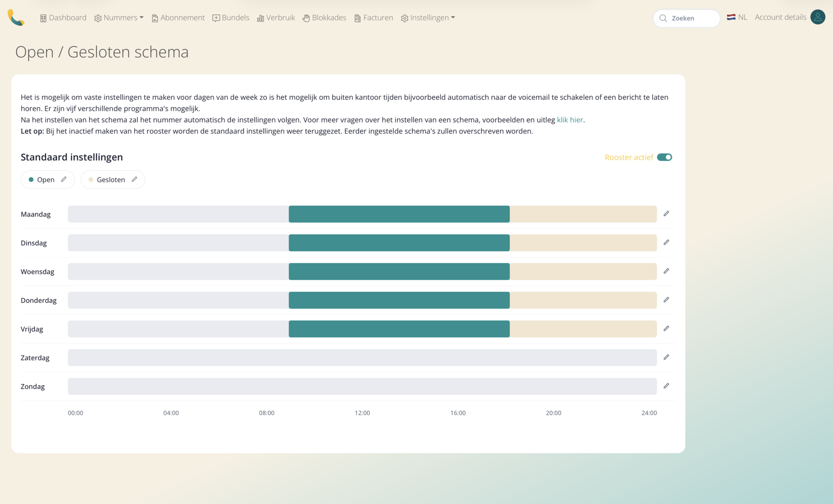The image size is (833, 504).
Task: Click the Donderdag day label
Action: 39,300
